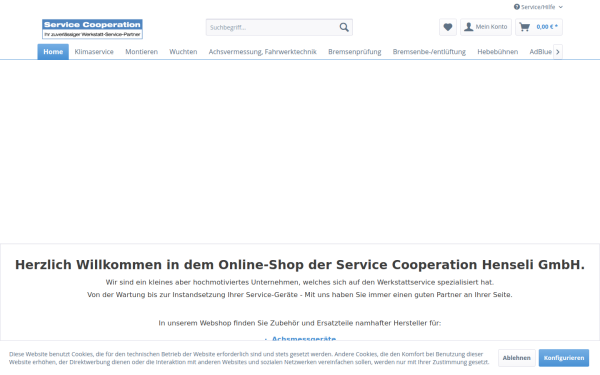Open the Bremsenbe-/entlüftung menu item

pos(429,52)
